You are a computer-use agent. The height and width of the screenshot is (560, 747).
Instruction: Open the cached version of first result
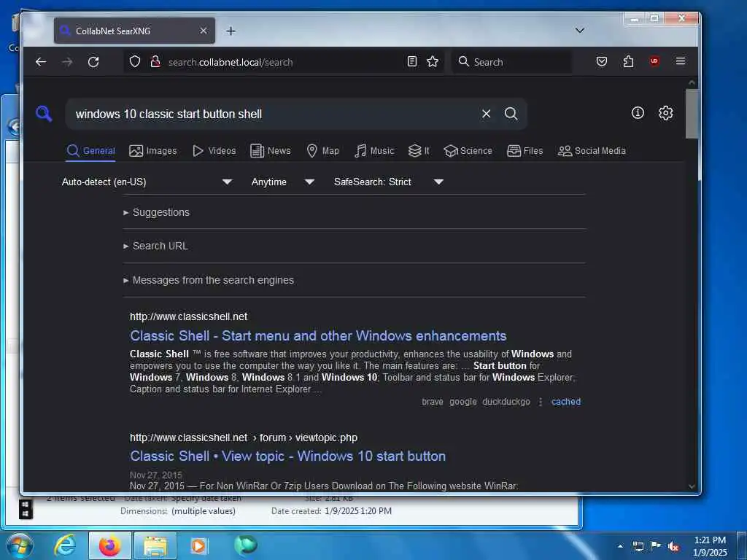[566, 402]
